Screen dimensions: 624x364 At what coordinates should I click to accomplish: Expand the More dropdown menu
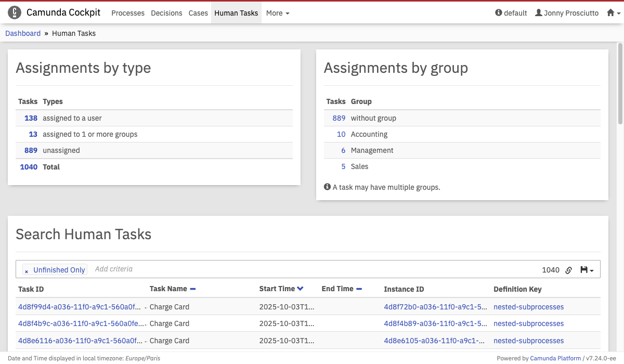(278, 13)
